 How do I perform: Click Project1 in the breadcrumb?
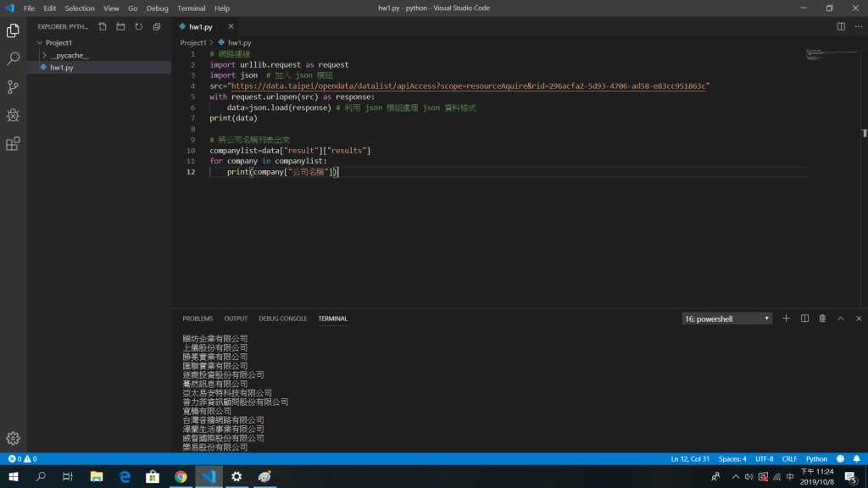coord(193,42)
